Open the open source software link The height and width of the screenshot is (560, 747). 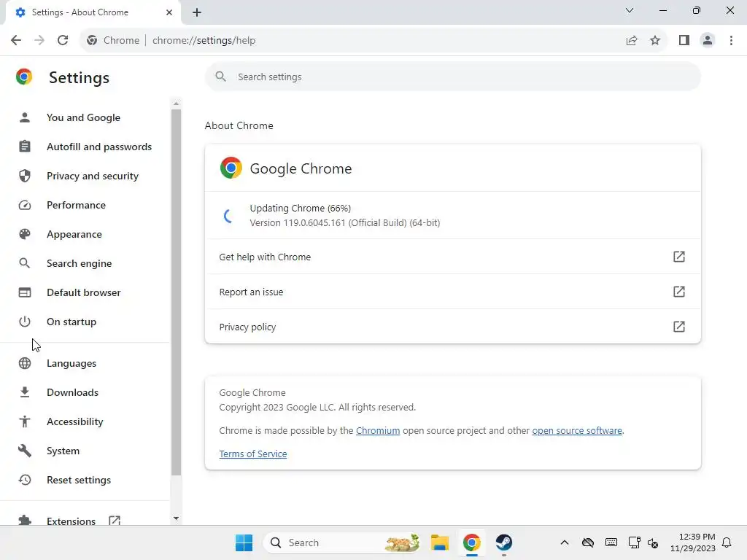(x=577, y=430)
